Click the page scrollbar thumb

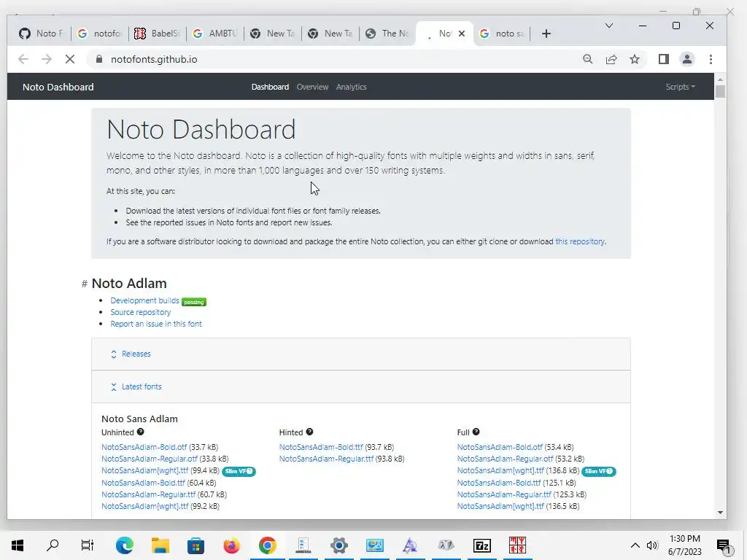point(720,91)
